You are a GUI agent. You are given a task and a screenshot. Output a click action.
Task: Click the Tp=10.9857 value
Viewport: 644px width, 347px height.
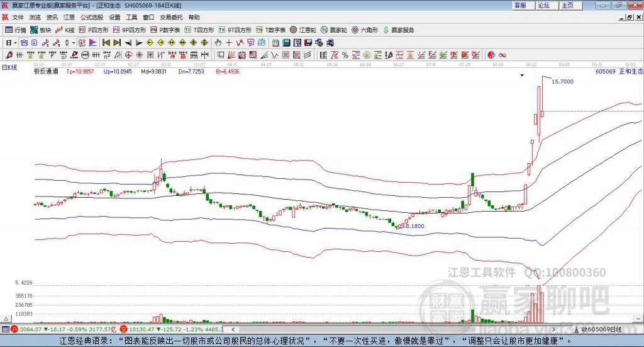click(80, 71)
